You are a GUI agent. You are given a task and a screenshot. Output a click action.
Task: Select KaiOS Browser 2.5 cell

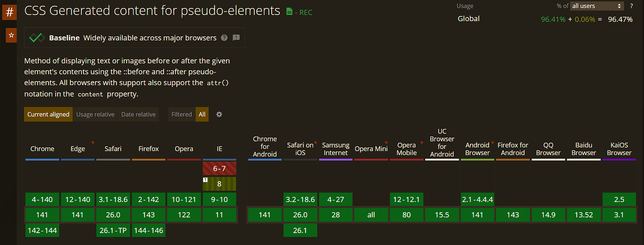(x=619, y=199)
